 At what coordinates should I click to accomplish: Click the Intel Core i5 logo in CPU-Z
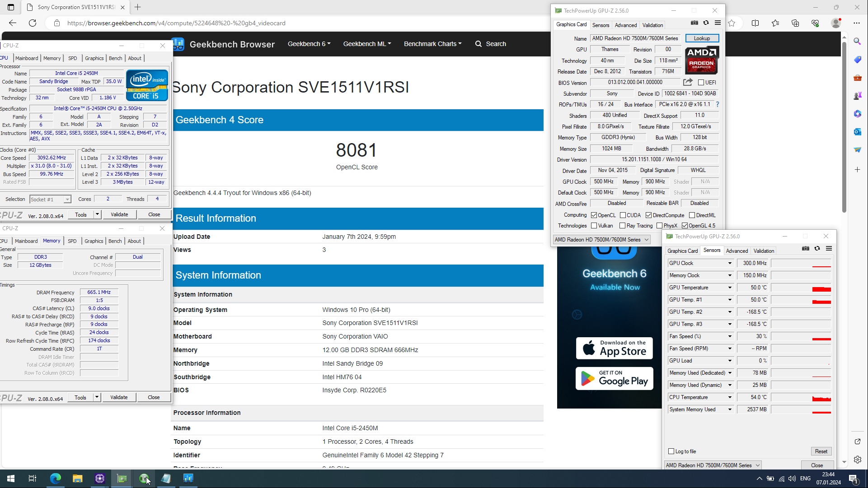[147, 85]
